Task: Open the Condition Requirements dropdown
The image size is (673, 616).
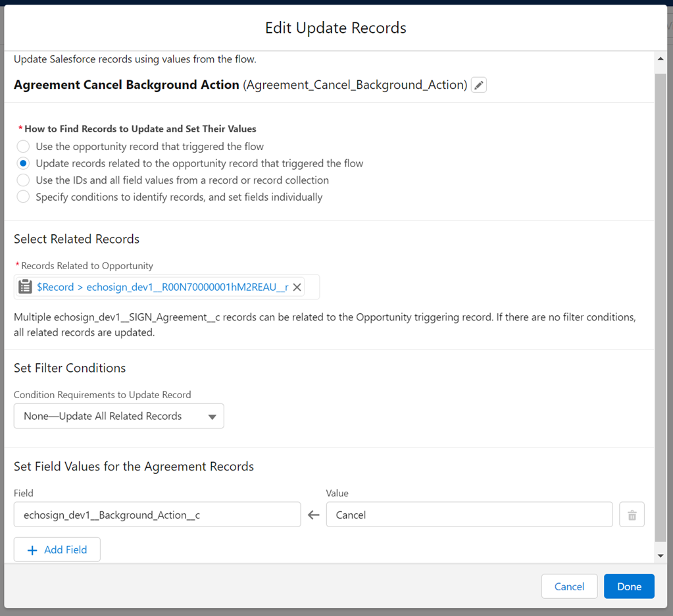Action: click(x=118, y=416)
